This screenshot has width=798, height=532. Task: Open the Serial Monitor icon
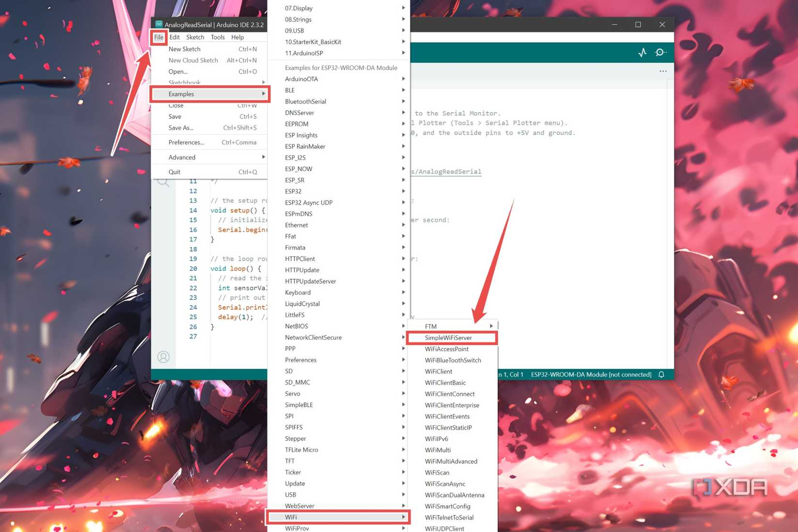(661, 52)
